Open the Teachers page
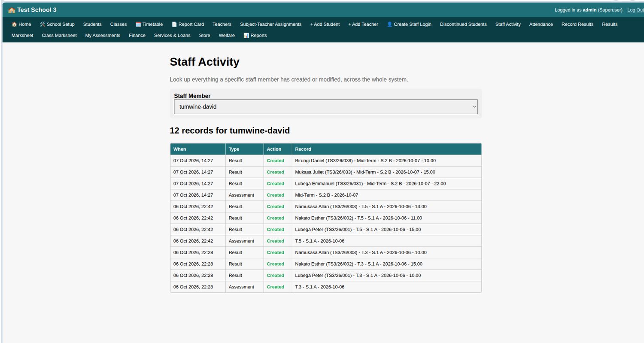 click(222, 24)
